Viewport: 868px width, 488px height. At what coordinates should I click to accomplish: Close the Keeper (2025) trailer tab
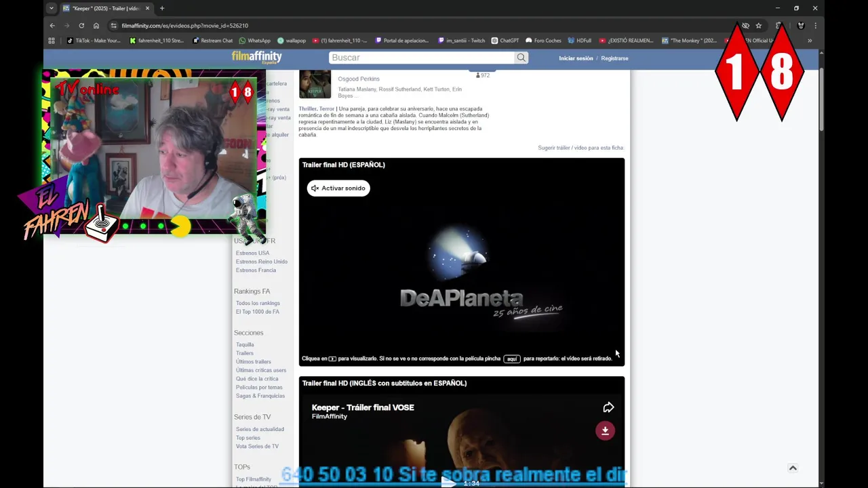click(147, 8)
